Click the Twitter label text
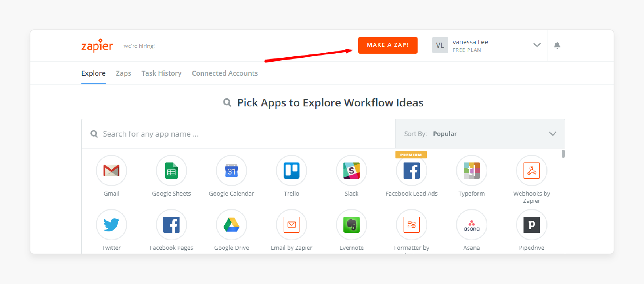The width and height of the screenshot is (644, 284). [111, 248]
